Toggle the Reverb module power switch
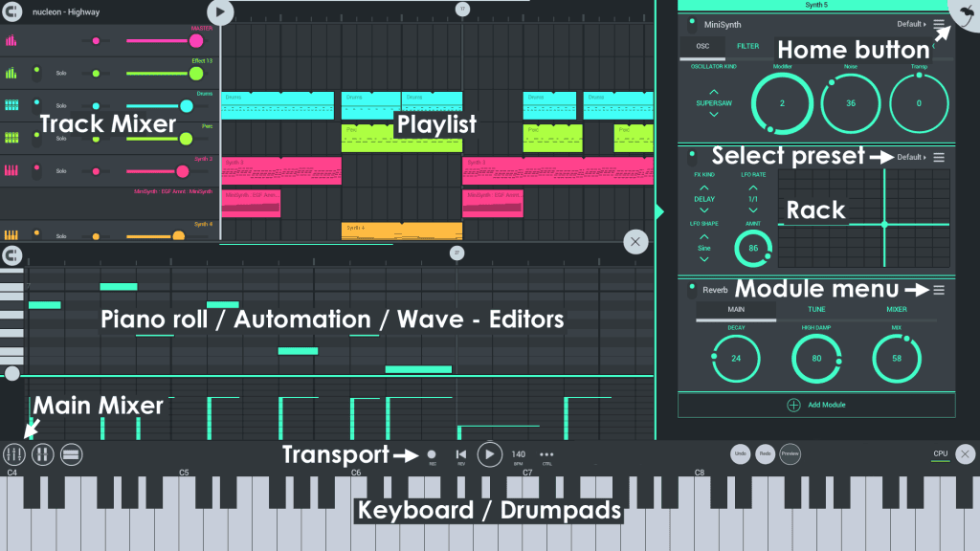 [x=691, y=289]
